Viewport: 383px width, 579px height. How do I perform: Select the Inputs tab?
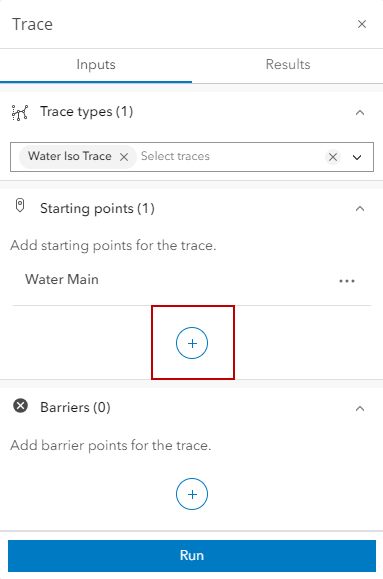click(96, 64)
